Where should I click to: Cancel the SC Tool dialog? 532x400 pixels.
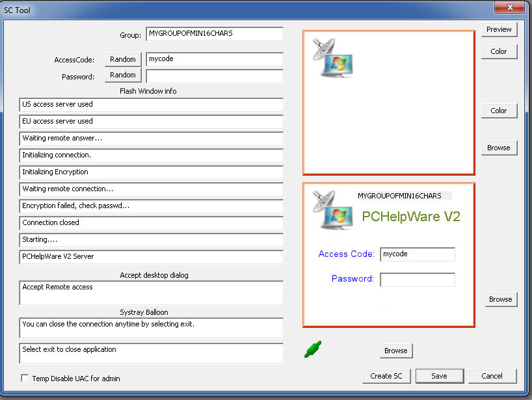click(492, 376)
